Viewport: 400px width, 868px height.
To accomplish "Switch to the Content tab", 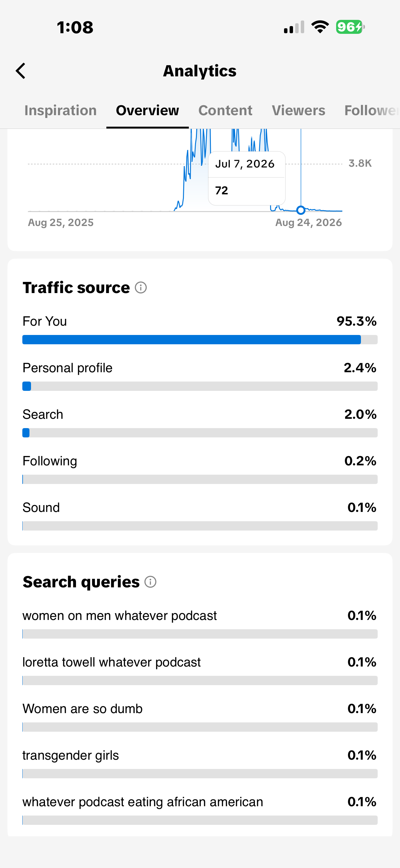I will point(225,111).
